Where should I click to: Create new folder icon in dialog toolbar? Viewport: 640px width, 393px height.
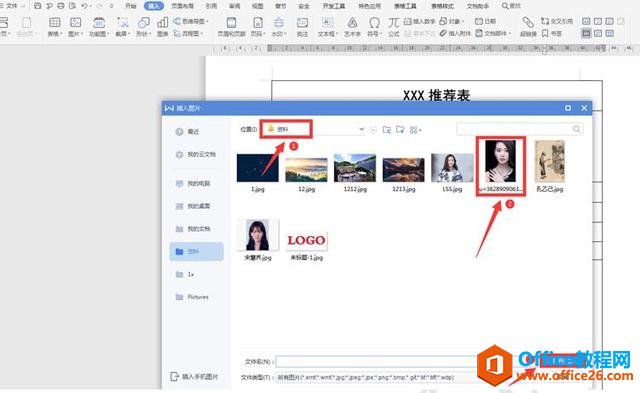tap(400, 130)
